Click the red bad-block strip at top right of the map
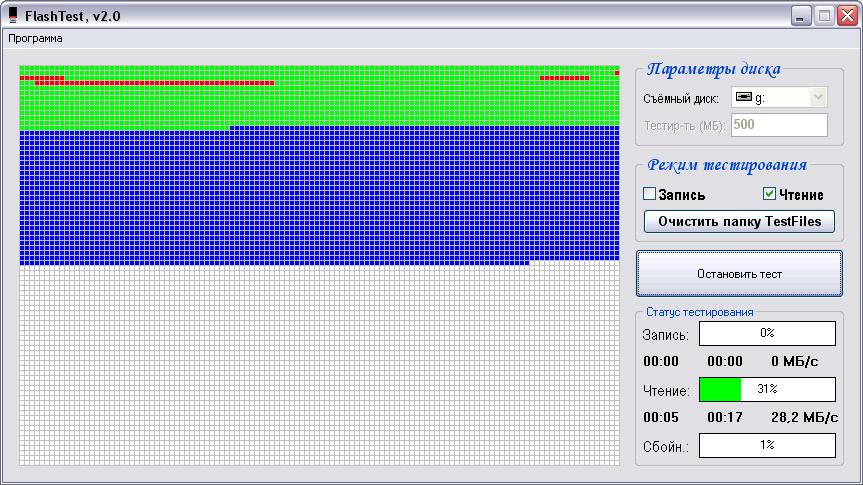863x485 pixels. [565, 77]
